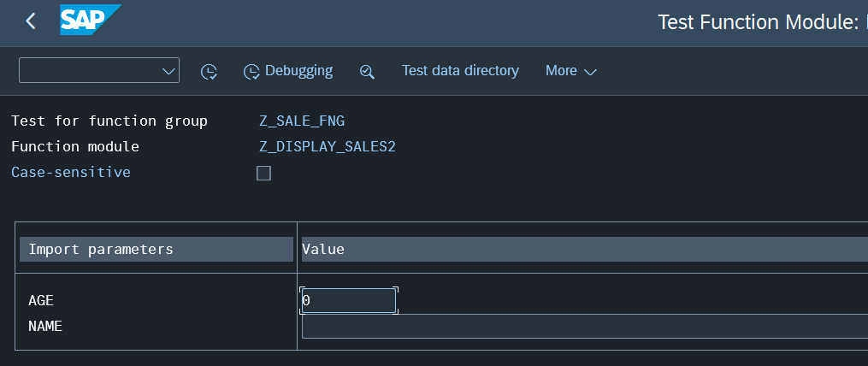Start Debugging from the toolbar
Viewport: 868px width, 366px height.
tap(288, 71)
